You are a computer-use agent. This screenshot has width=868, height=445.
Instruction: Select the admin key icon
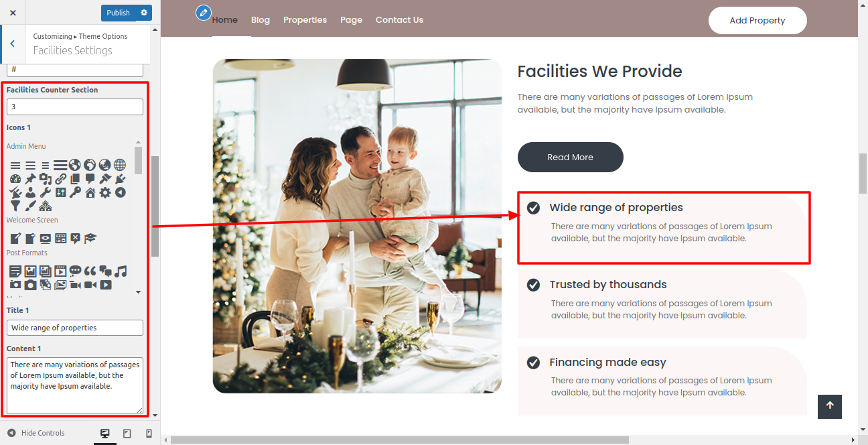75,193
